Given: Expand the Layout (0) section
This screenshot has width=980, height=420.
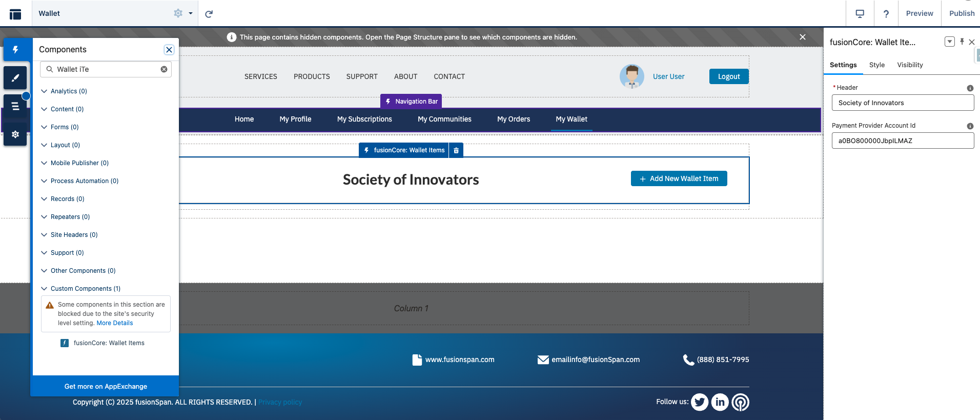Looking at the screenshot, I should [60, 145].
